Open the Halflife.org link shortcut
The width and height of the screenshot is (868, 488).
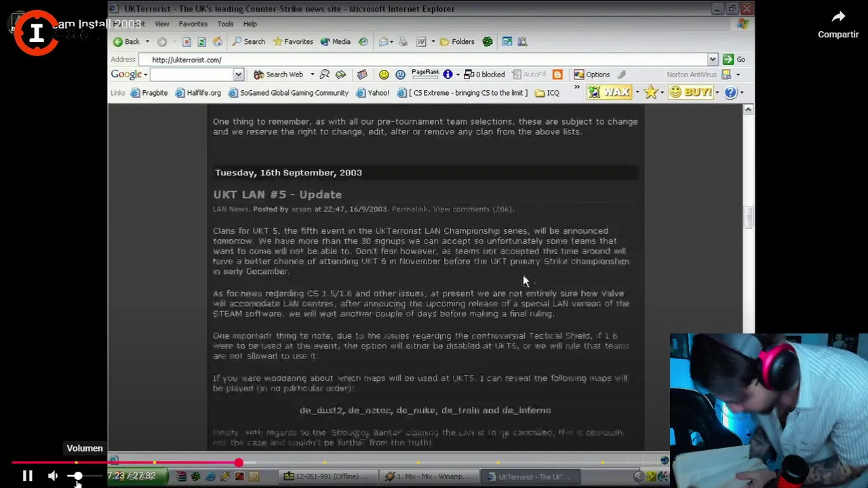[x=198, y=93]
